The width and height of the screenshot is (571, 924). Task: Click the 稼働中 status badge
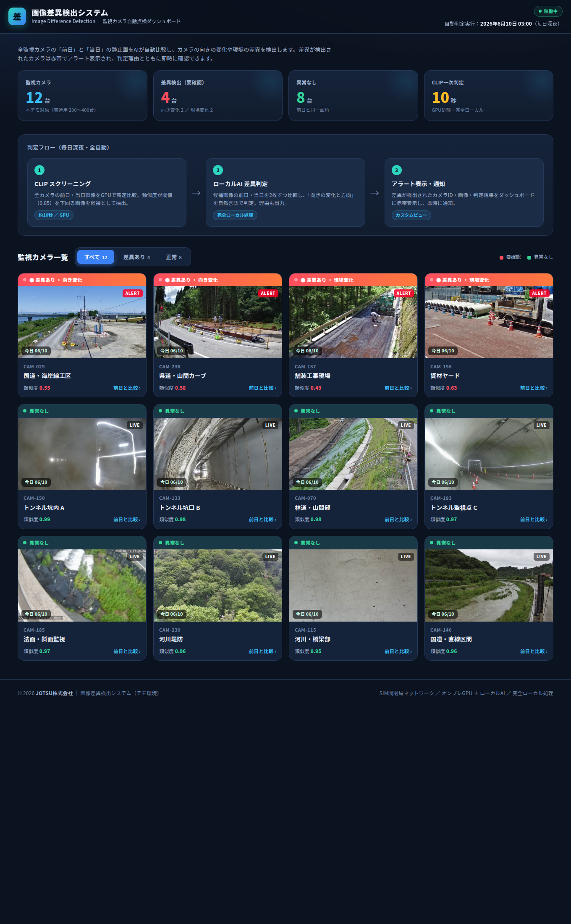pyautogui.click(x=548, y=11)
